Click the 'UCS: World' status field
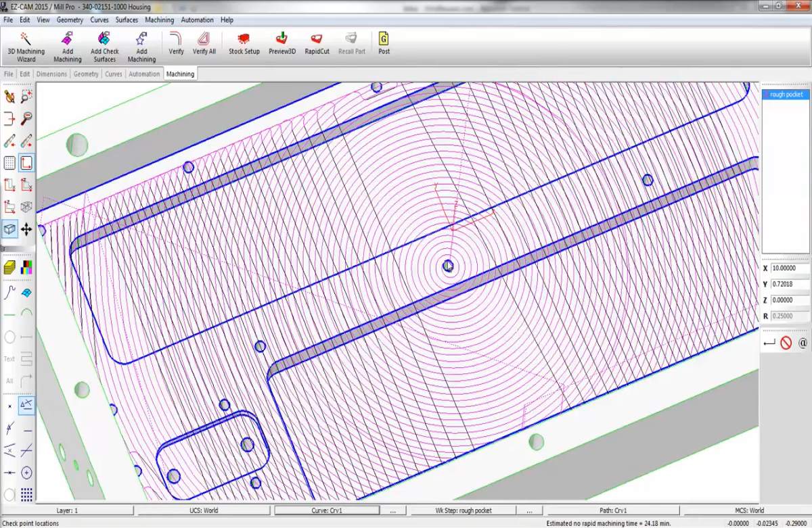The width and height of the screenshot is (812, 528). (203, 510)
